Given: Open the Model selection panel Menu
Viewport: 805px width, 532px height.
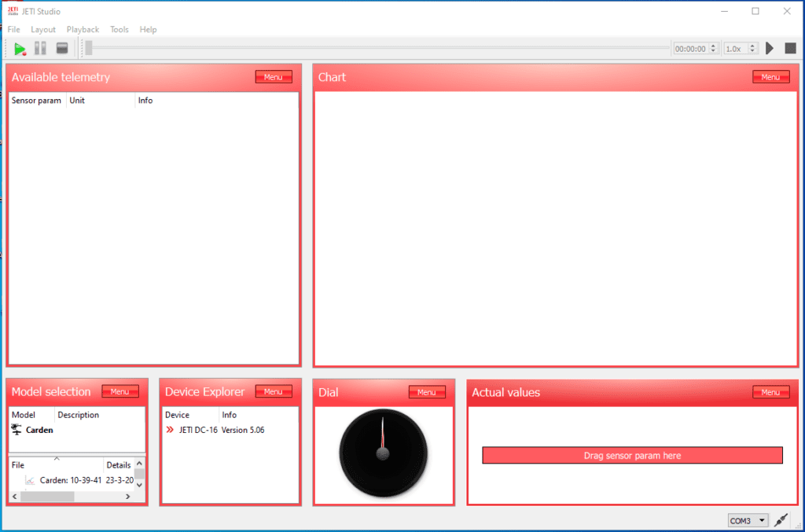Looking at the screenshot, I should click(120, 391).
